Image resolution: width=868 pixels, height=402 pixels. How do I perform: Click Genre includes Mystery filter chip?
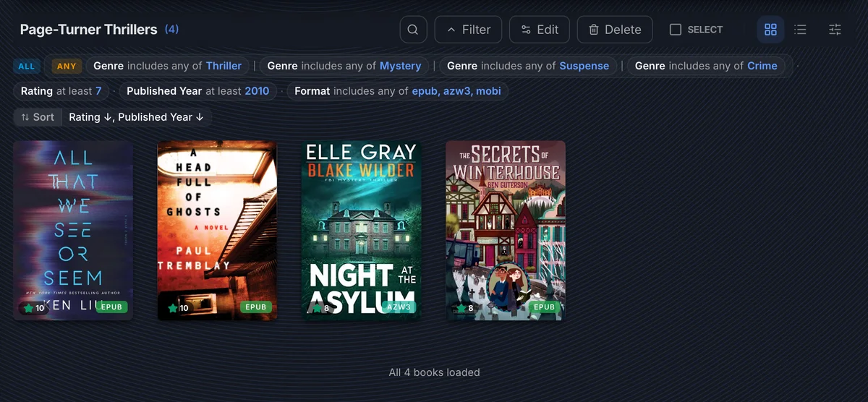[344, 66]
